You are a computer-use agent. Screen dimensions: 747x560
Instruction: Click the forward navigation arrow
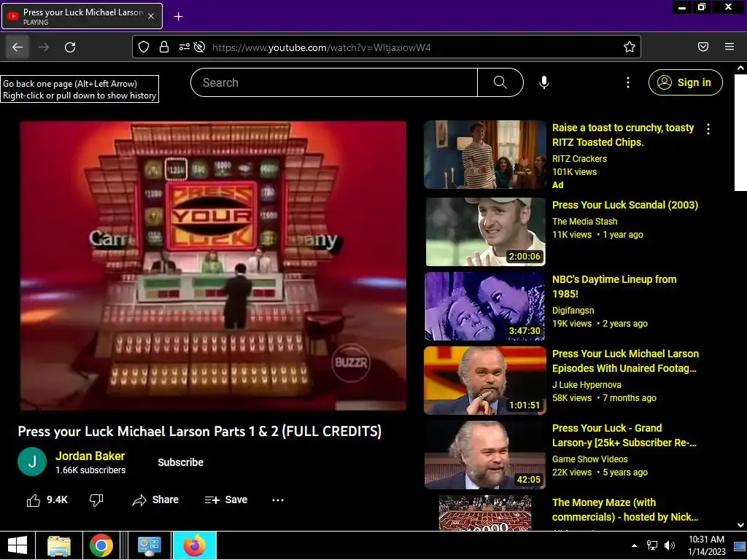click(44, 47)
